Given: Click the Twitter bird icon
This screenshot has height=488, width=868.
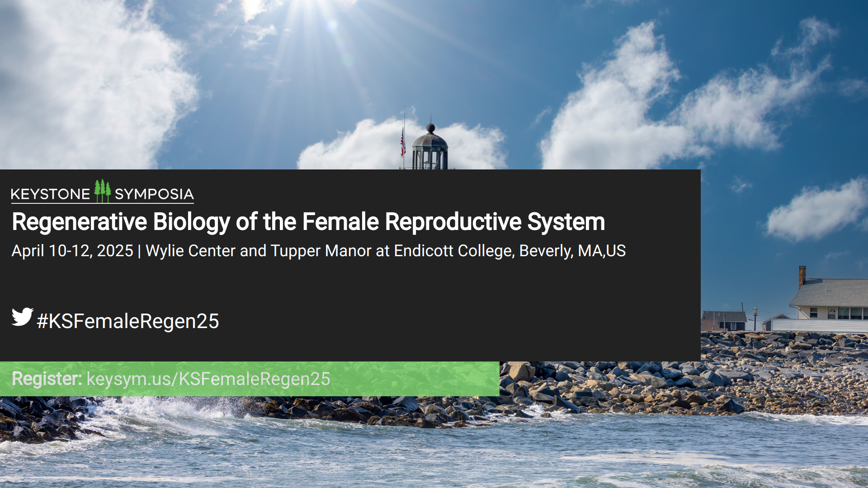Looking at the screenshot, I should 22,317.
